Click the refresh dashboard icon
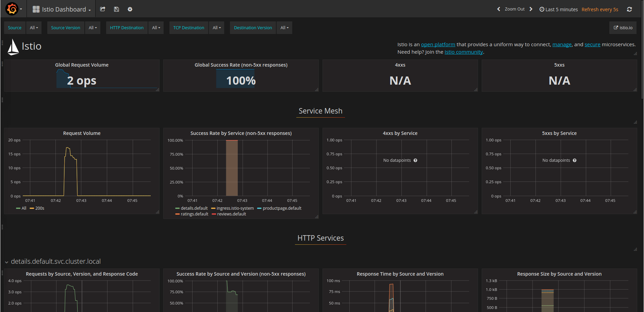Image resolution: width=644 pixels, height=312 pixels. 629,9
